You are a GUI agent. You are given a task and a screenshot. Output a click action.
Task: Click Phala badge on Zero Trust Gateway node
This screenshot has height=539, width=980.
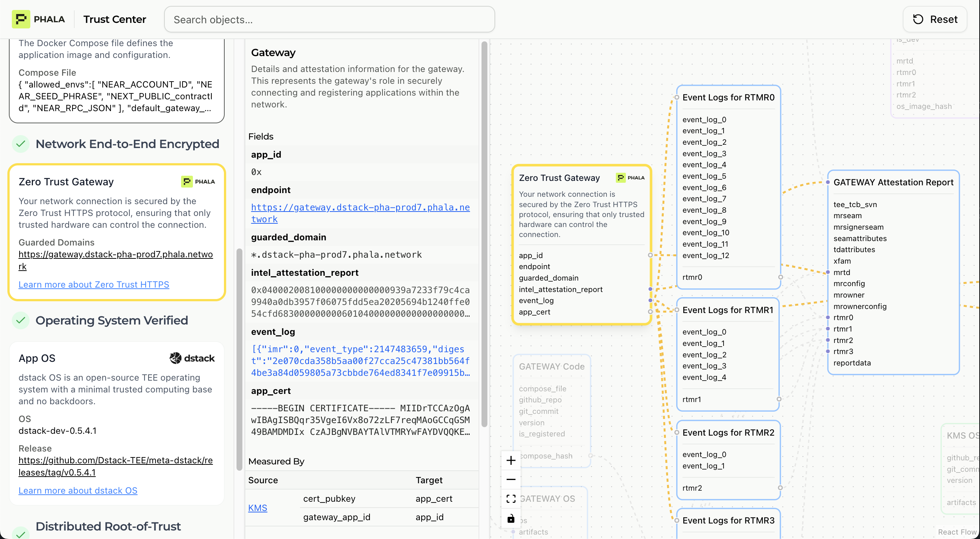630,178
